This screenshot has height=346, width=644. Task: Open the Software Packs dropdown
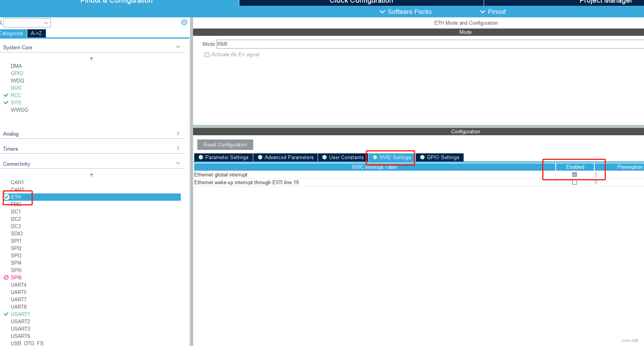point(405,12)
